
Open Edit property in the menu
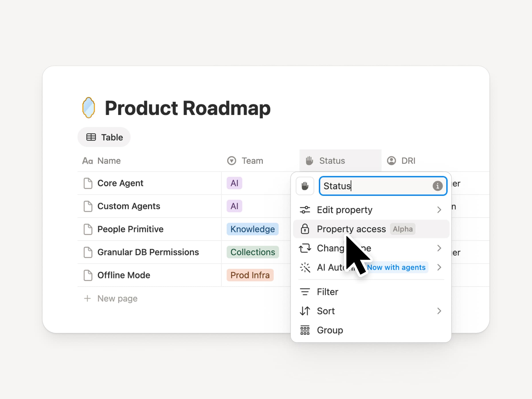371,210
